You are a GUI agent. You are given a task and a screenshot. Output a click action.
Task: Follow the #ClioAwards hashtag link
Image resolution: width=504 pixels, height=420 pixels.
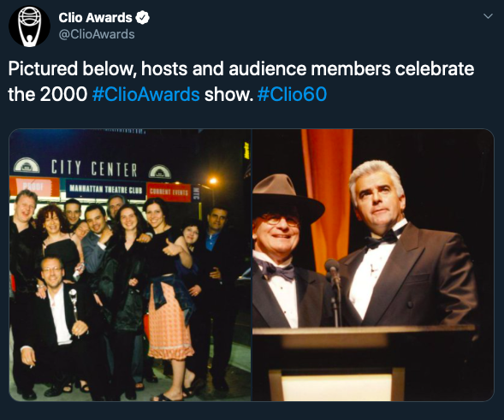point(146,94)
